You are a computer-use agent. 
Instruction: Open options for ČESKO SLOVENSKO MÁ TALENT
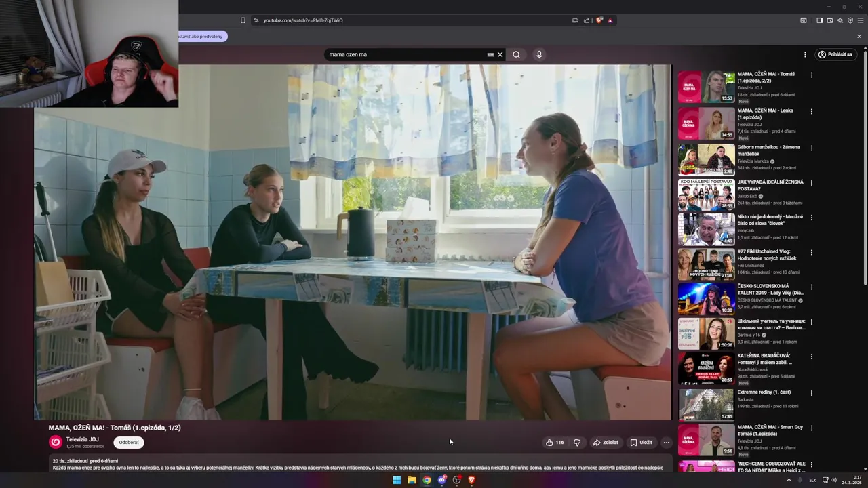(811, 287)
